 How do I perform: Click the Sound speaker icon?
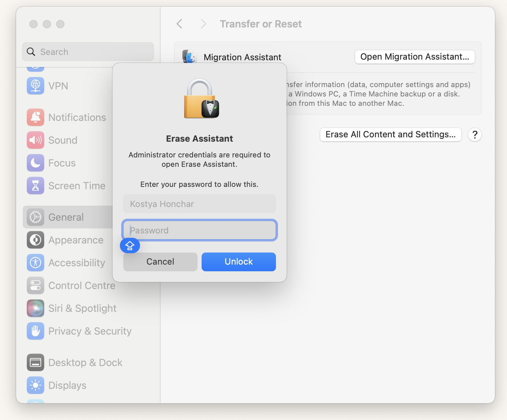point(35,140)
